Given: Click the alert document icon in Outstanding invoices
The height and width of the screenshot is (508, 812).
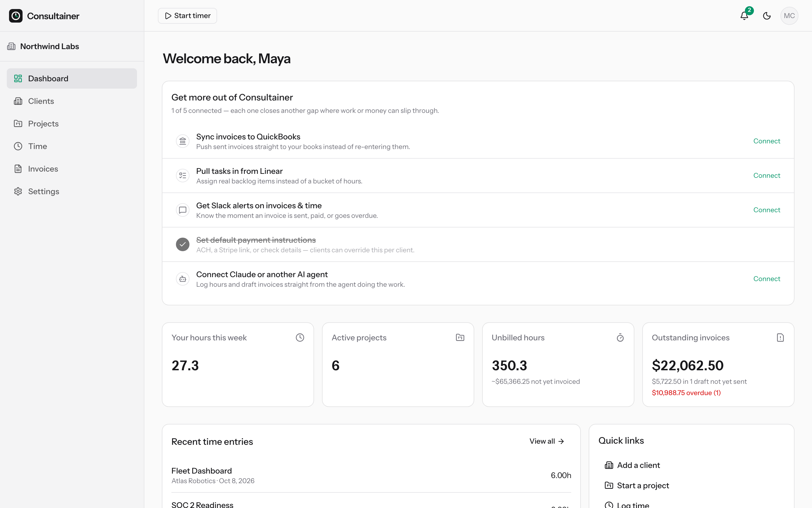Looking at the screenshot, I should (x=780, y=337).
